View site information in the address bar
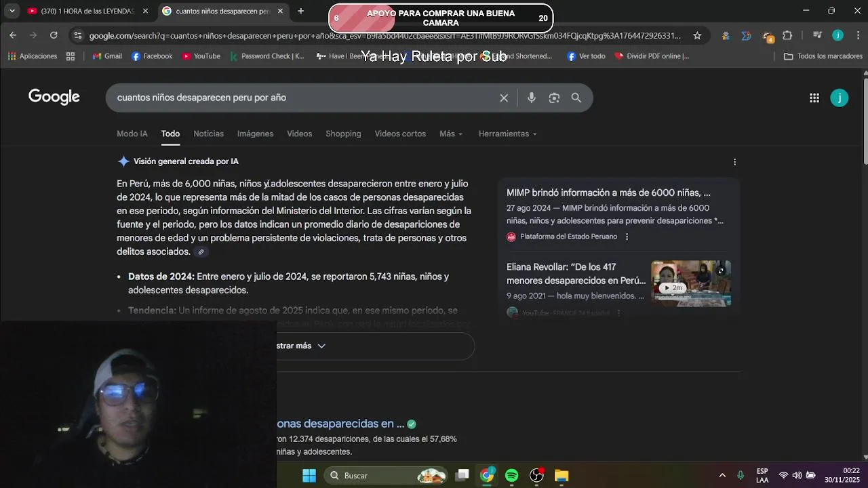This screenshot has height=488, width=868. (x=77, y=35)
